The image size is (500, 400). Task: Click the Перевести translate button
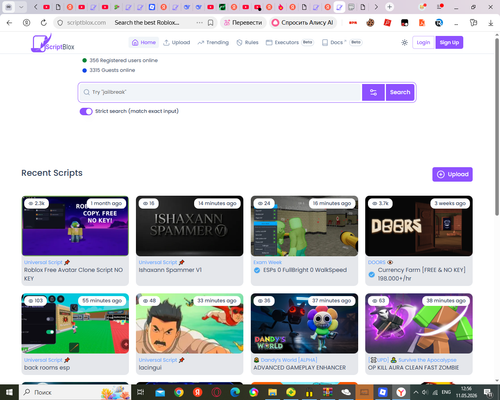243,23
